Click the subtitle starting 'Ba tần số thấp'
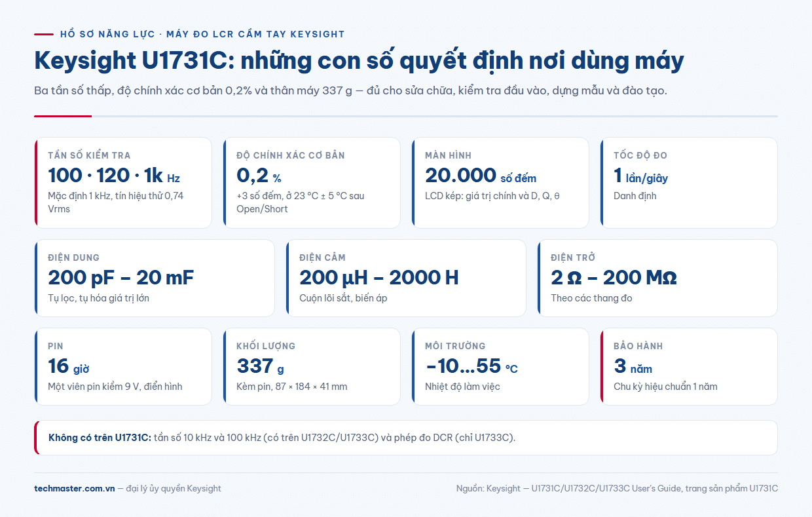Viewport: 812px width, 517px height. [350, 90]
